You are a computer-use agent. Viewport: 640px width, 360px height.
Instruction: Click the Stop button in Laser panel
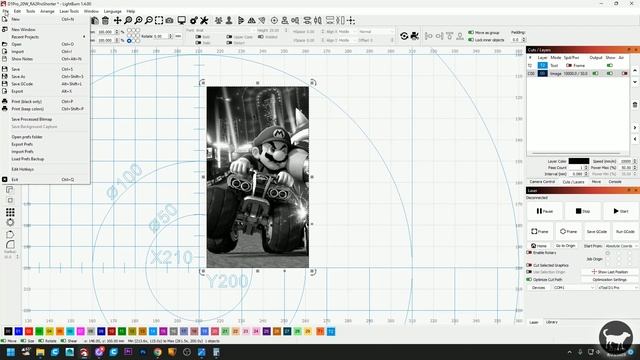[582, 211]
